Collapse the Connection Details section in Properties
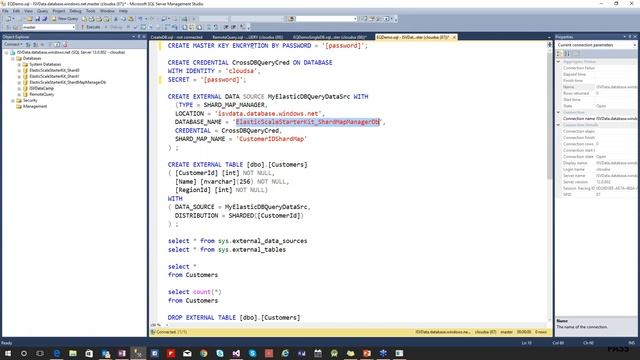This screenshot has width=640, height=360. [x=559, y=125]
